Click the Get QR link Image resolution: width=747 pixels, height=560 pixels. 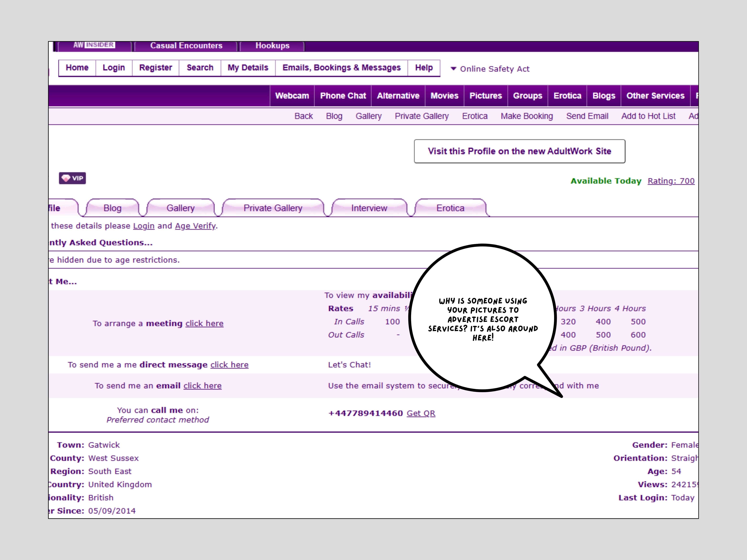click(x=421, y=413)
